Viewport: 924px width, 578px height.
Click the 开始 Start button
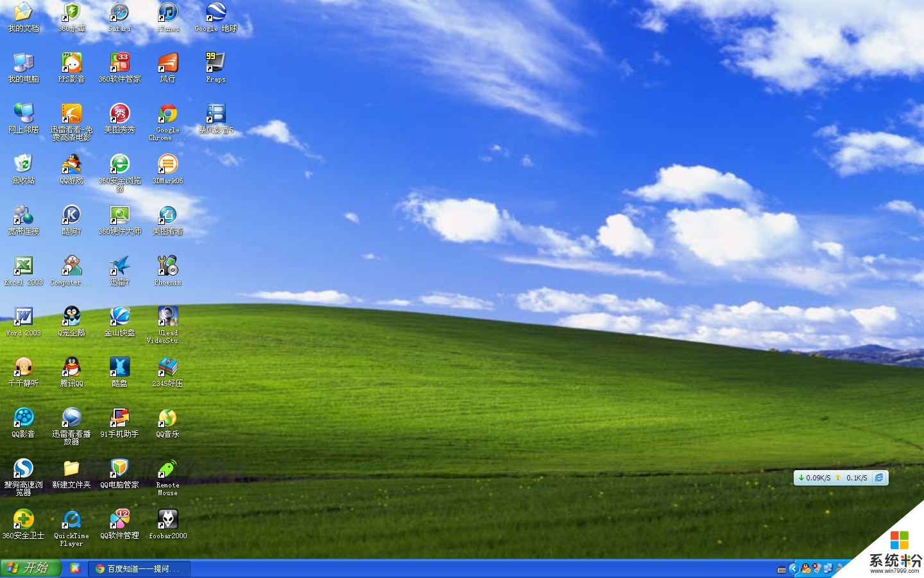coord(30,568)
